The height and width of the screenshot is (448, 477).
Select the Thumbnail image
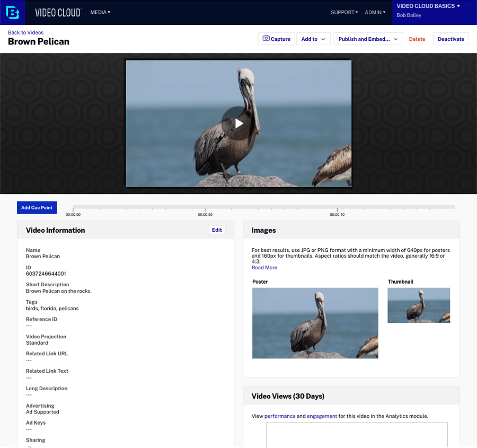point(418,305)
